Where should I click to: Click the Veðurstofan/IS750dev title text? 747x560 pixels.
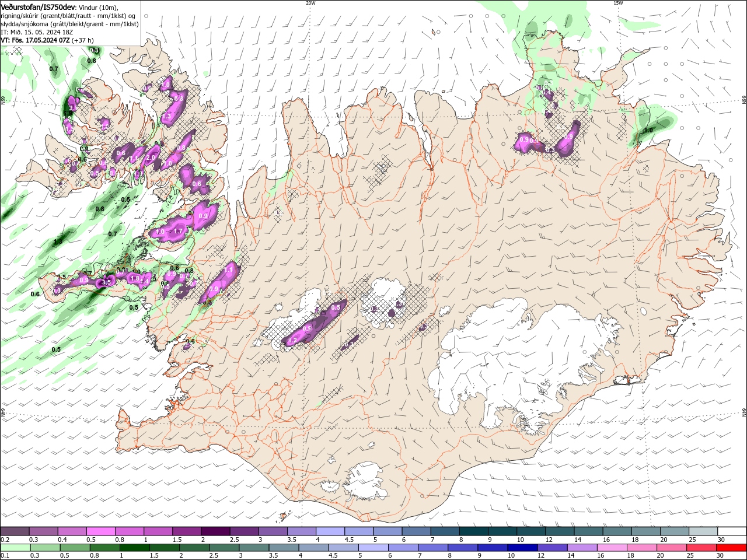pos(38,6)
